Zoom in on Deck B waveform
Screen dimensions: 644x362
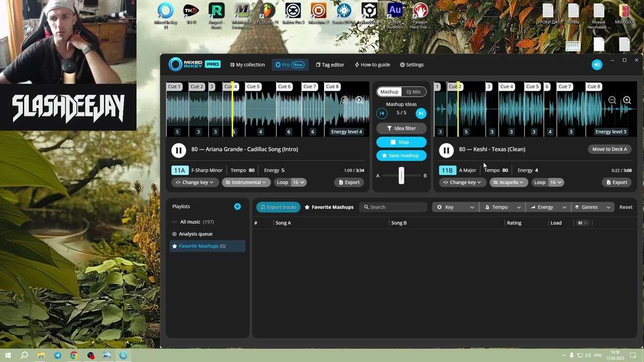click(x=627, y=100)
